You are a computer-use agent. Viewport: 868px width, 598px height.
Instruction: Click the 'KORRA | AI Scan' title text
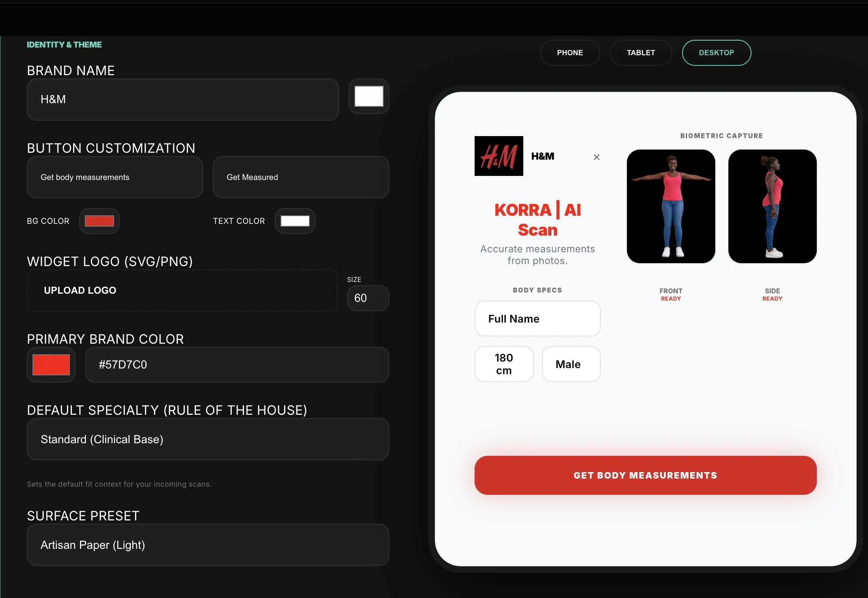coord(538,220)
